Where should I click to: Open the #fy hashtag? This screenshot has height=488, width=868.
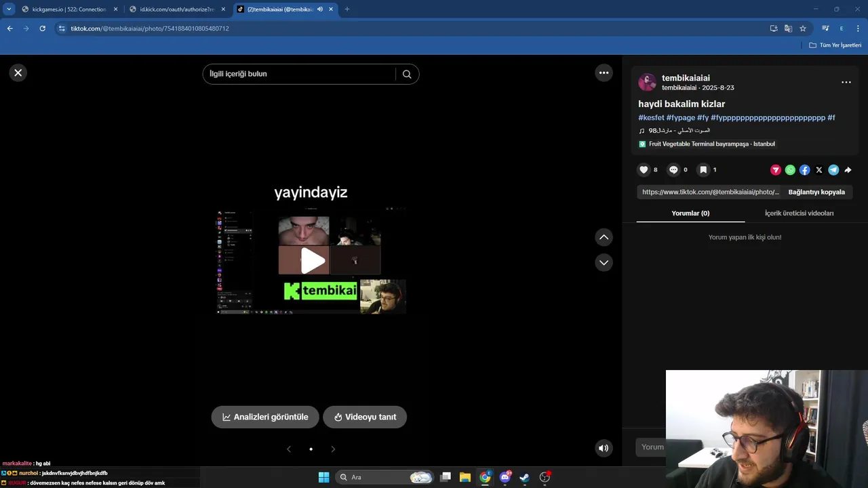703,118
